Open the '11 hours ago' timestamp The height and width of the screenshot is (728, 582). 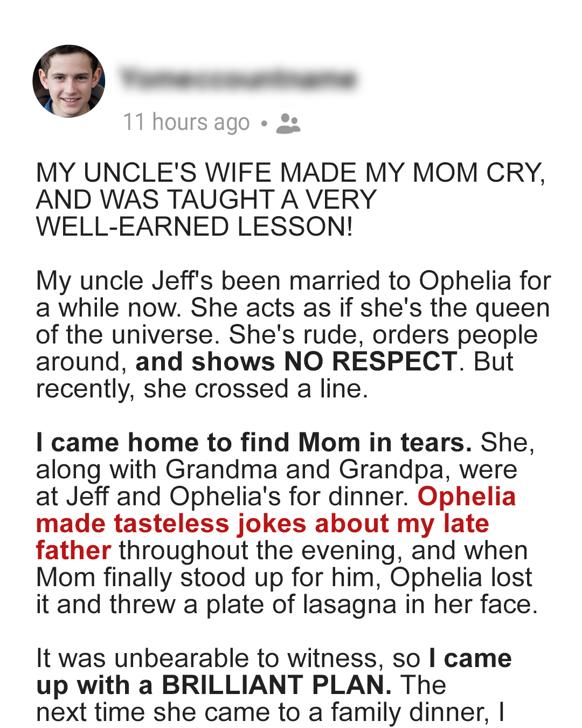[x=186, y=122]
